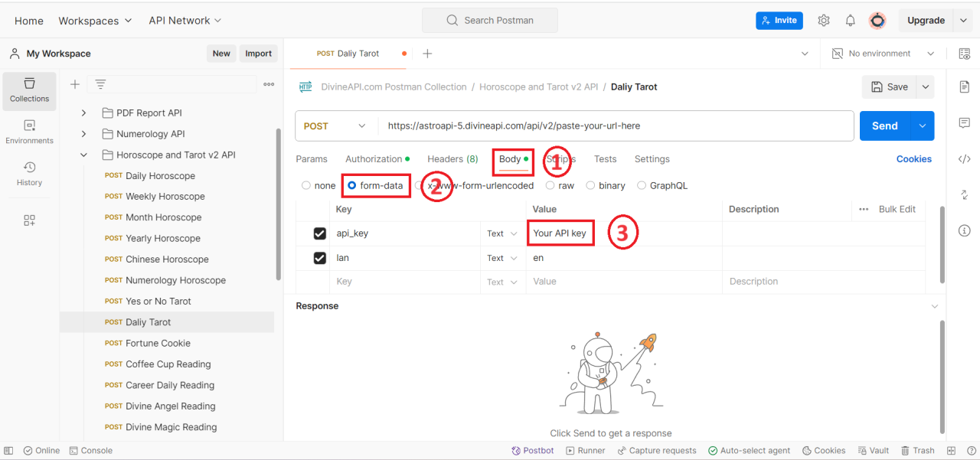Open Vault in the status bar
The image size is (980, 460).
tap(873, 451)
